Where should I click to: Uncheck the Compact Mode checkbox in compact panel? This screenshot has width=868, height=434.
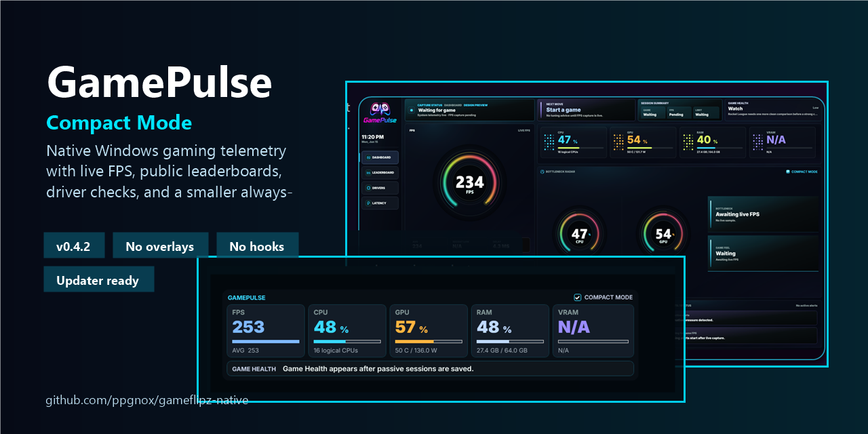pos(578,297)
